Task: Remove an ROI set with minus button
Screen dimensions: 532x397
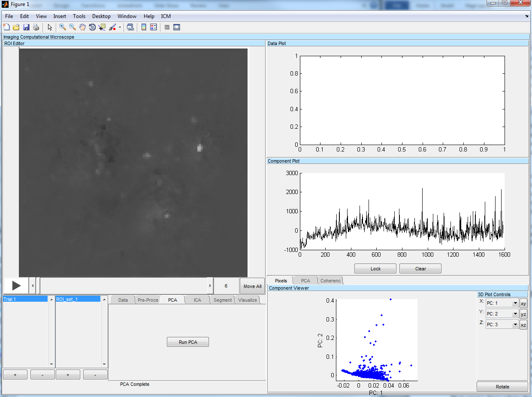Action: tap(95, 375)
